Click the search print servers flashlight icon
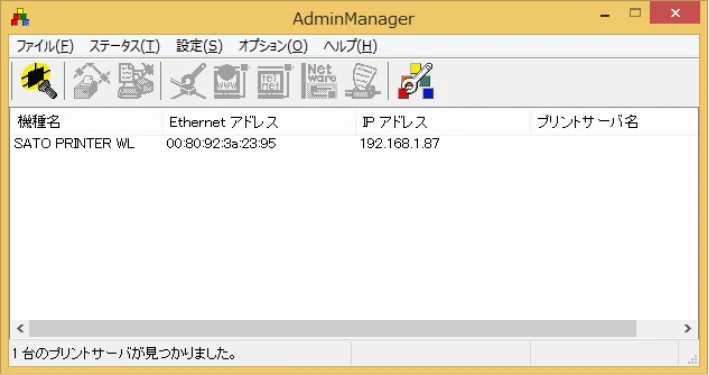 (x=38, y=81)
